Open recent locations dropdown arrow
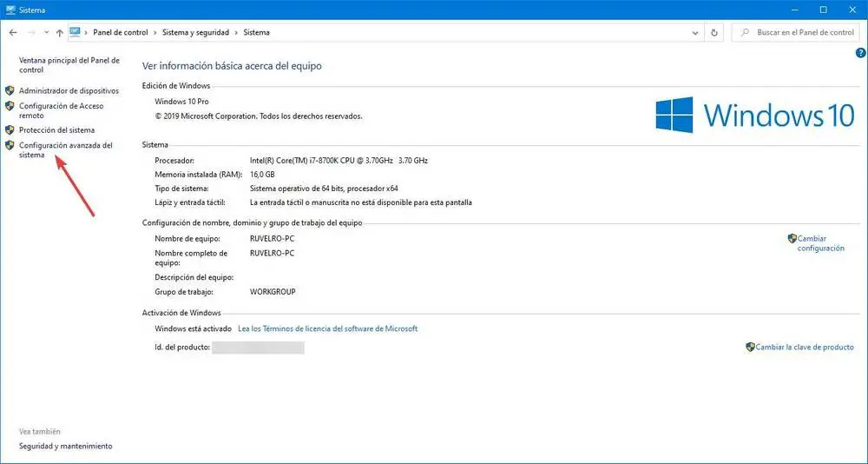The height and width of the screenshot is (464, 868). tap(47, 33)
